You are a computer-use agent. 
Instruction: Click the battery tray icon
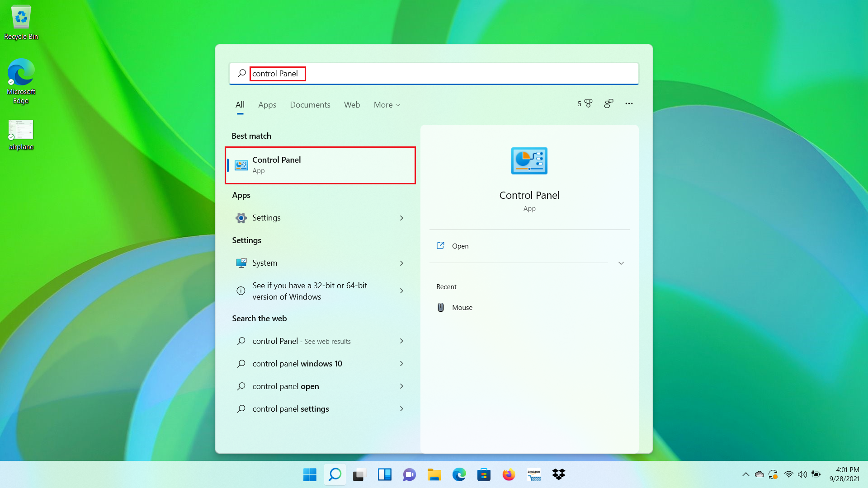tap(816, 474)
